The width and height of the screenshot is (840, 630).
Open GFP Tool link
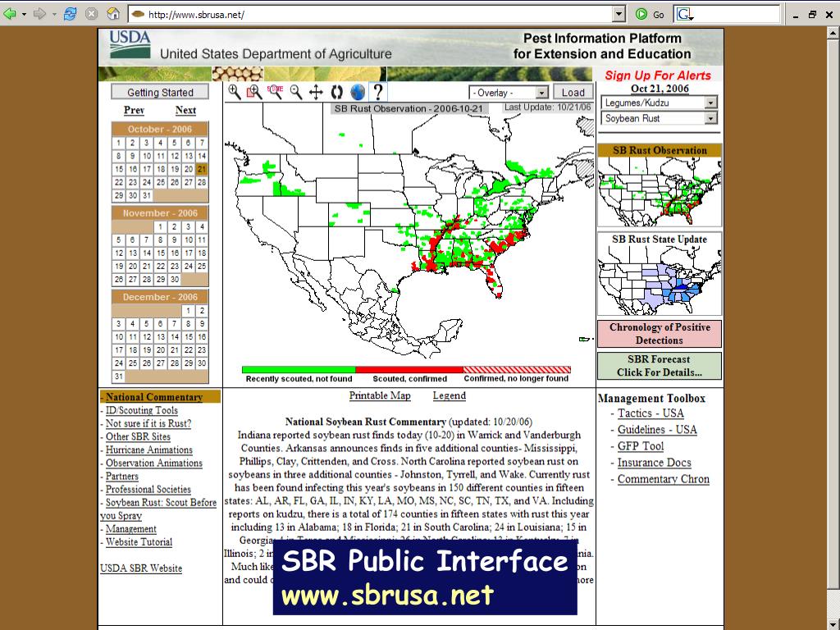pyautogui.click(x=640, y=446)
